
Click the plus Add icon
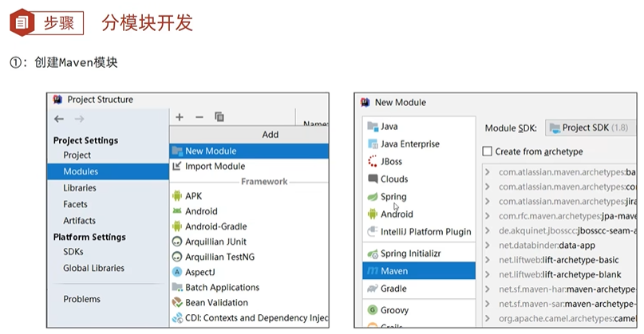point(180,117)
